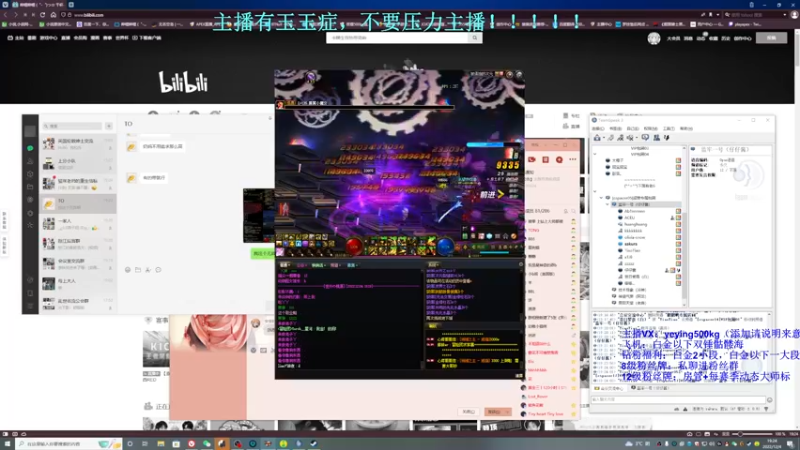This screenshot has height=450, width=800.
Task: Select user ACEU in TeamSpeak
Action: (x=630, y=217)
